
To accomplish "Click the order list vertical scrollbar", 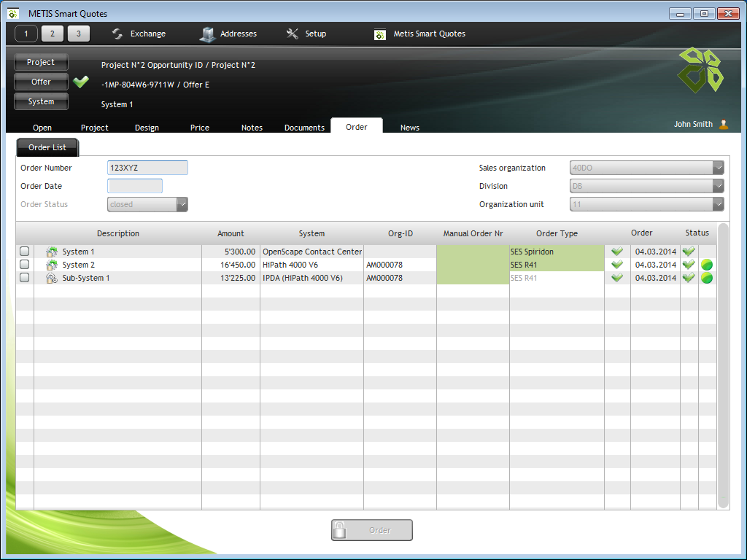I will [723, 366].
